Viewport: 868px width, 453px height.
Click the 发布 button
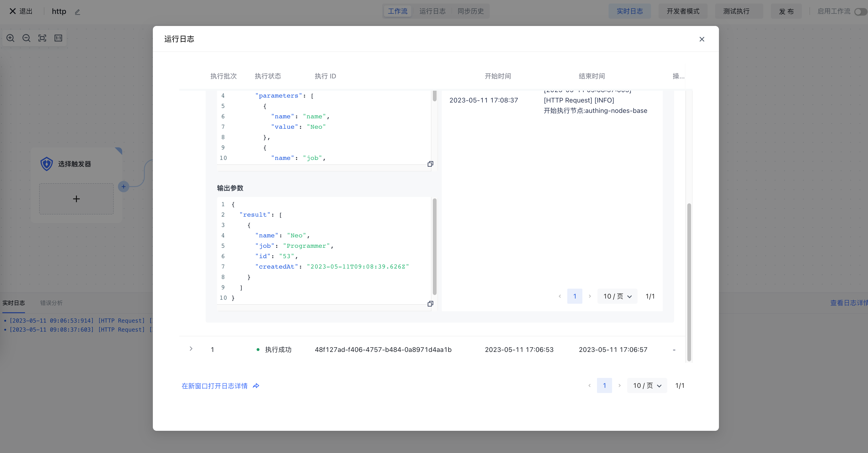pyautogui.click(x=786, y=12)
